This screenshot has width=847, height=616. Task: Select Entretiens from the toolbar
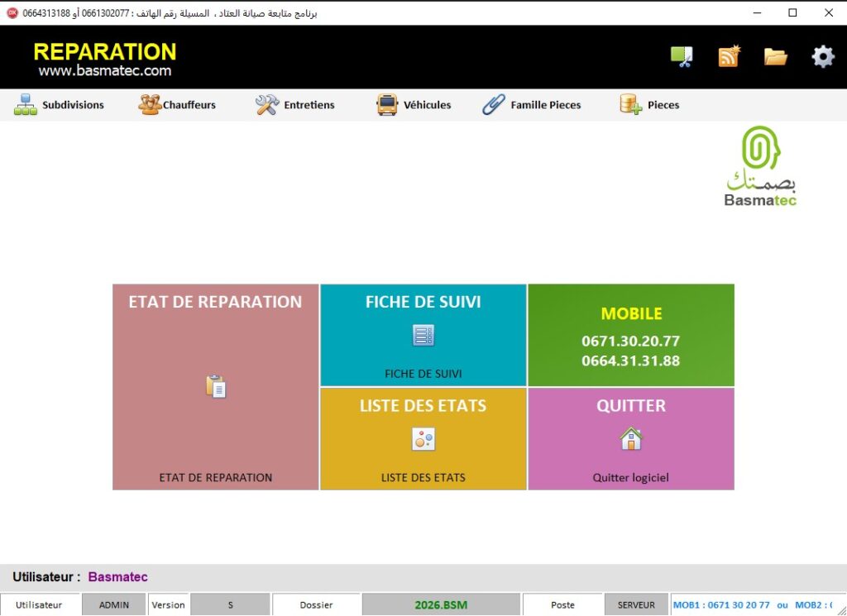295,105
